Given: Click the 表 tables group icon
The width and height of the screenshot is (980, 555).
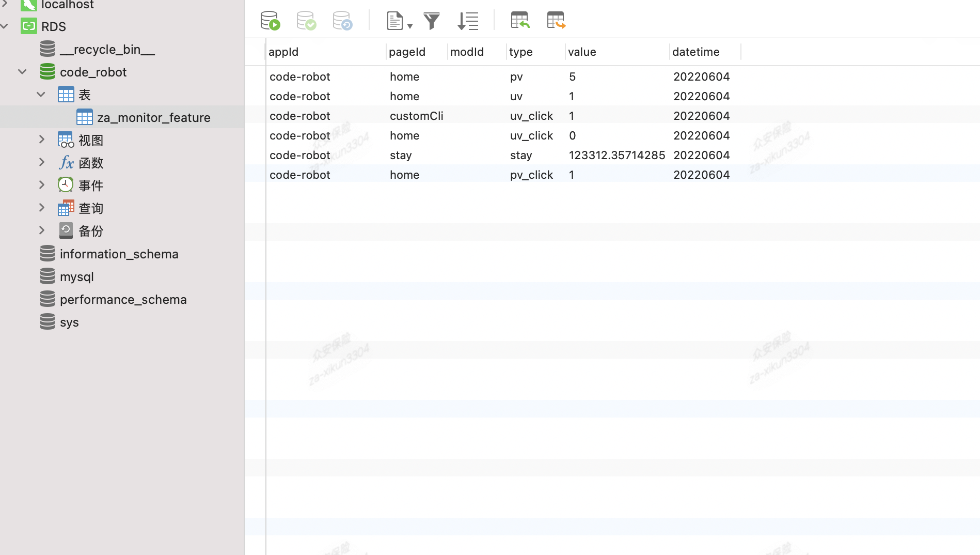Looking at the screenshot, I should [x=66, y=95].
